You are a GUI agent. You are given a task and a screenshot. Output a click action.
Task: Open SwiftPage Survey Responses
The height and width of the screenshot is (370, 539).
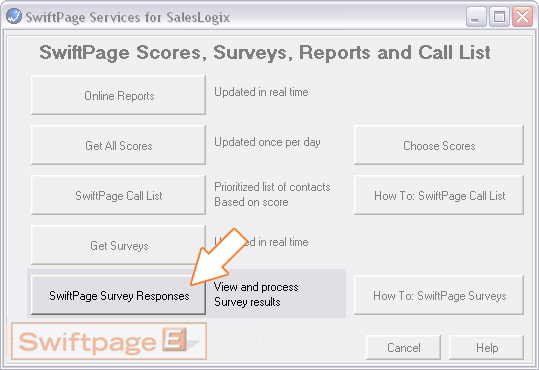[119, 295]
